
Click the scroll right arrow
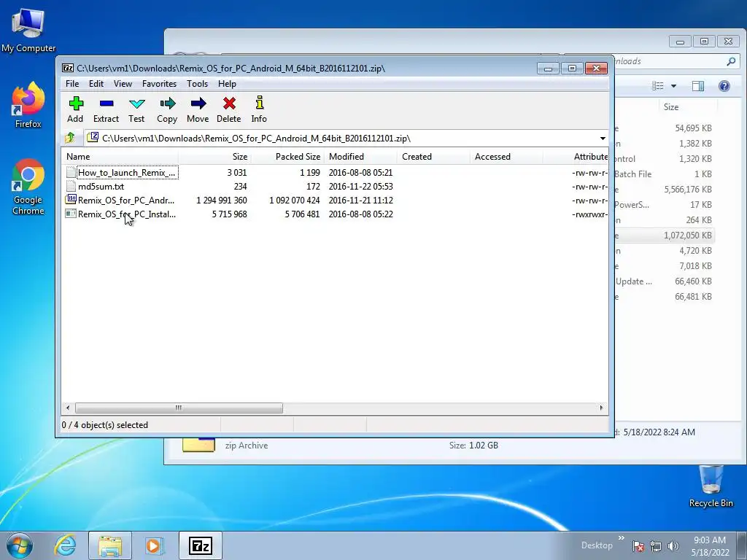tap(601, 408)
